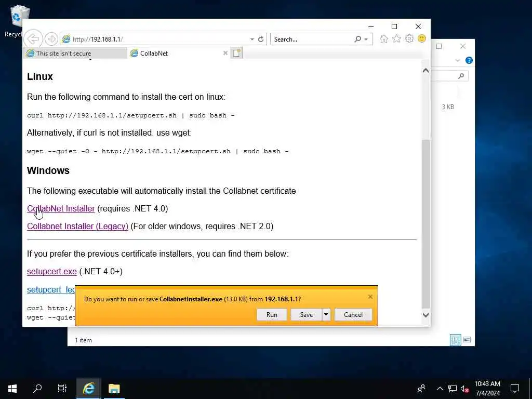Open the address bar autocomplete dropdown
The image size is (532, 399).
(x=252, y=39)
